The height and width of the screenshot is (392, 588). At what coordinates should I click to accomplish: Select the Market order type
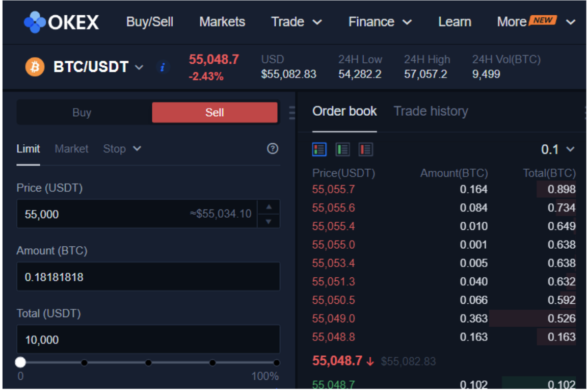click(x=71, y=149)
